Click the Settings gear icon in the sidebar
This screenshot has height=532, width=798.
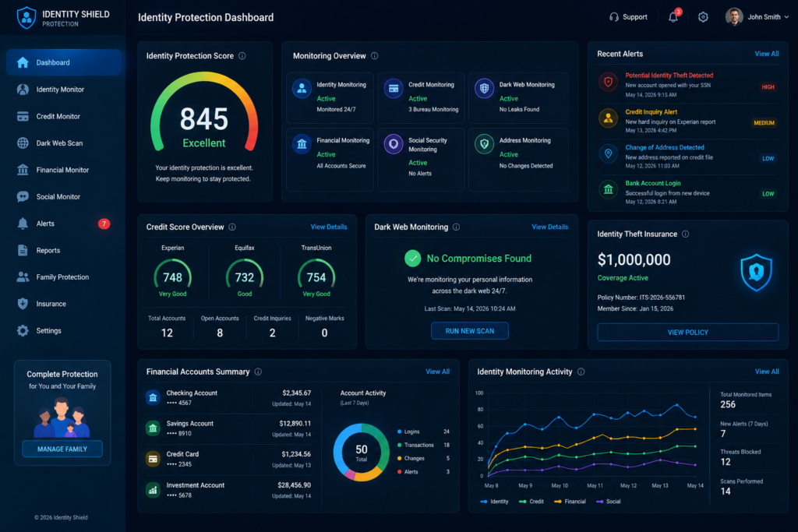point(23,330)
